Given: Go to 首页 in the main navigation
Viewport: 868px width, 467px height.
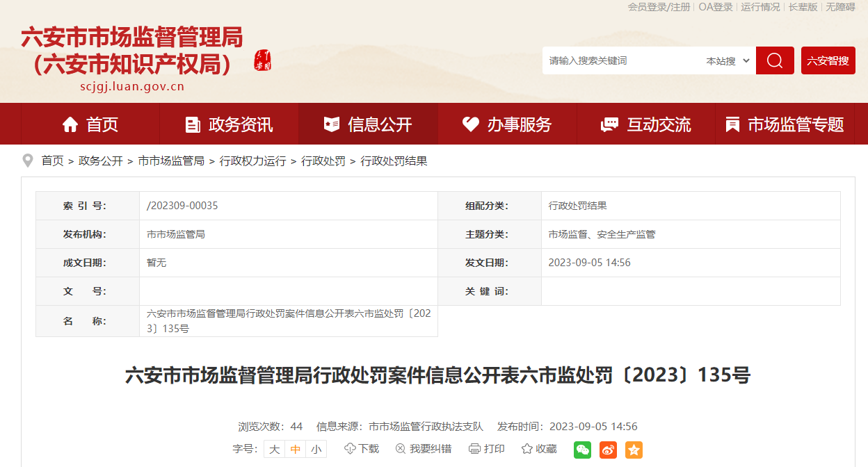Looking at the screenshot, I should [x=90, y=124].
